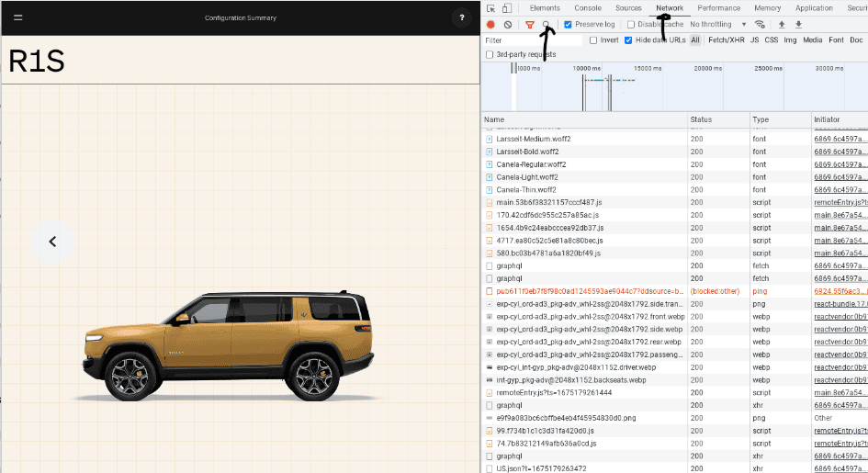Filter requests by CSS type
The width and height of the screenshot is (868, 473).
coord(772,40)
